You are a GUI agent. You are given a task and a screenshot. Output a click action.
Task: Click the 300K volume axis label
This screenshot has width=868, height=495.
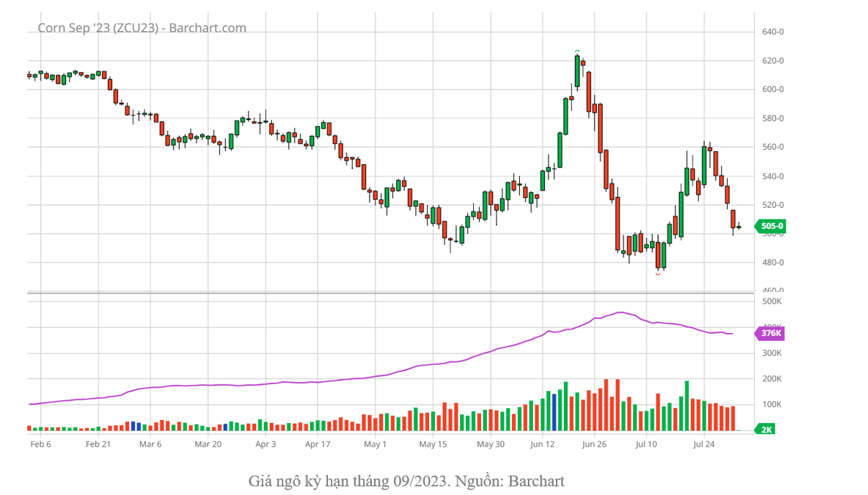click(x=772, y=353)
